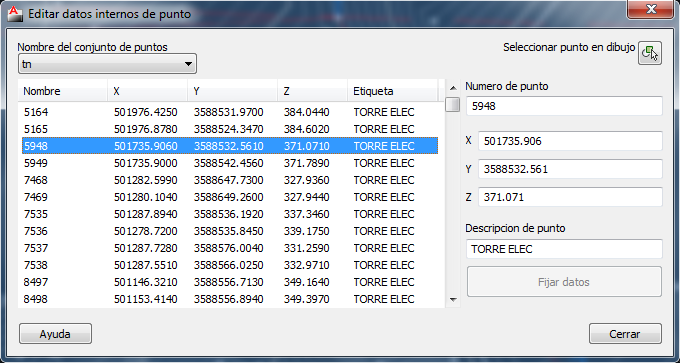Click X value 501282.5990
Image resolution: width=680 pixels, height=363 pixels.
click(x=146, y=180)
